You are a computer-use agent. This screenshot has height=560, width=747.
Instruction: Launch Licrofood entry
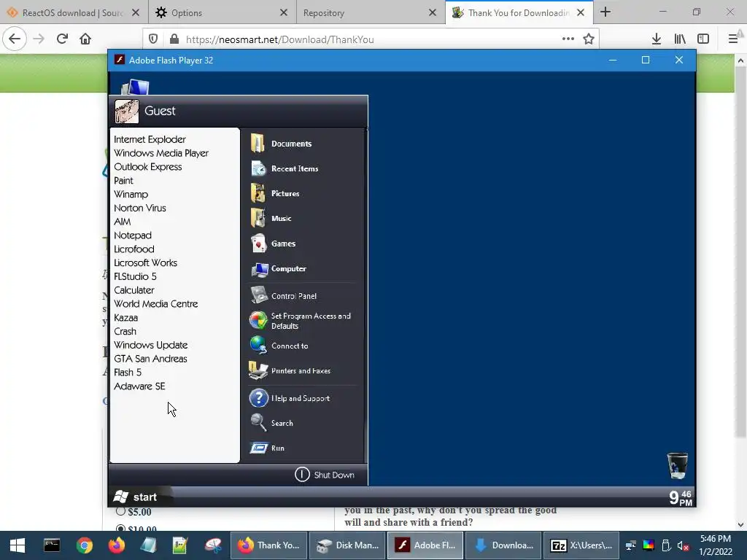coord(134,249)
